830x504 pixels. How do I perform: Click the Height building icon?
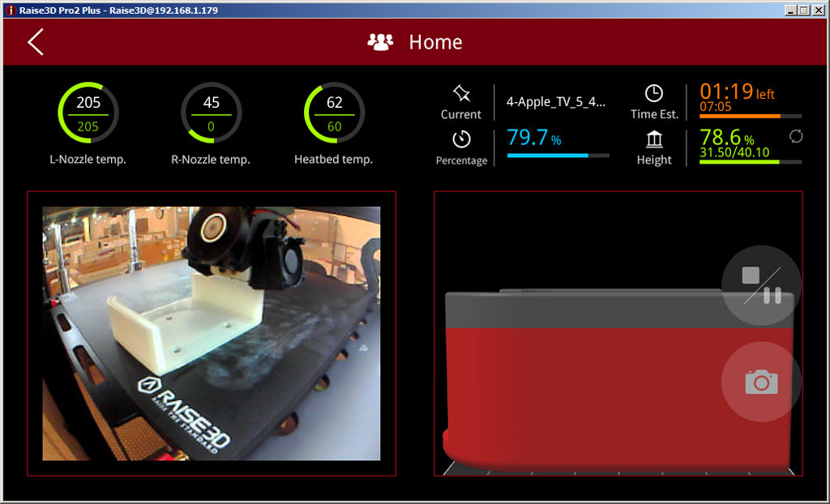click(x=653, y=139)
